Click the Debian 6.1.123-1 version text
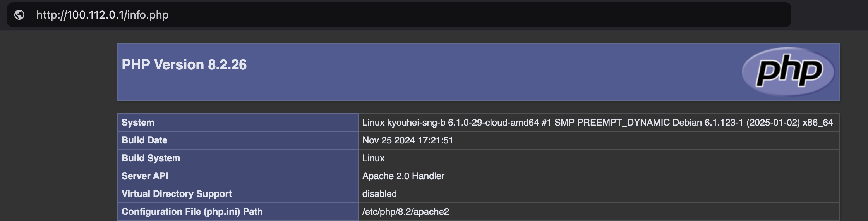The image size is (868, 221). pyautogui.click(x=708, y=123)
